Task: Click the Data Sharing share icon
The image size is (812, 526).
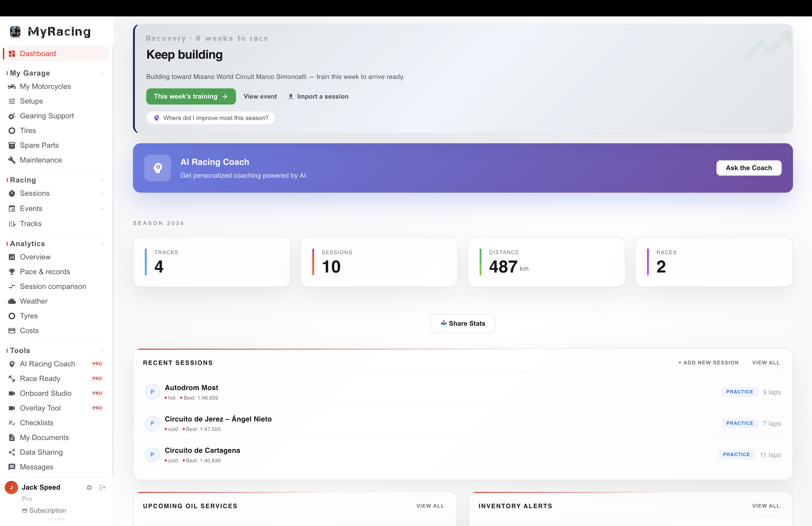Action: click(x=12, y=452)
